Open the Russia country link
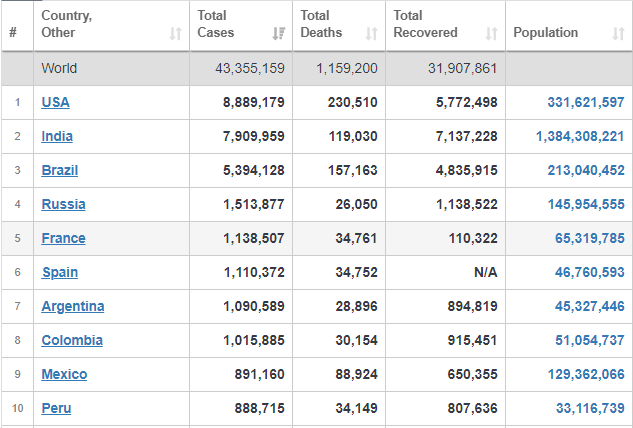 63,204
